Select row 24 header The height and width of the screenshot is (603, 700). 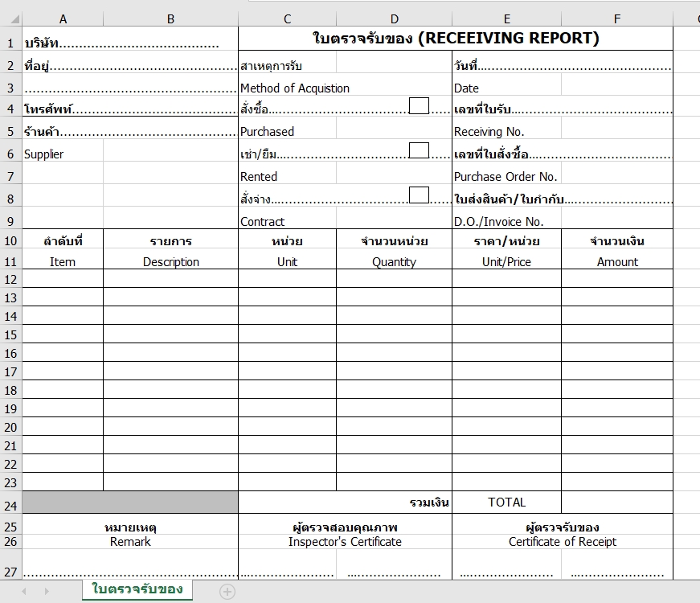[10, 503]
